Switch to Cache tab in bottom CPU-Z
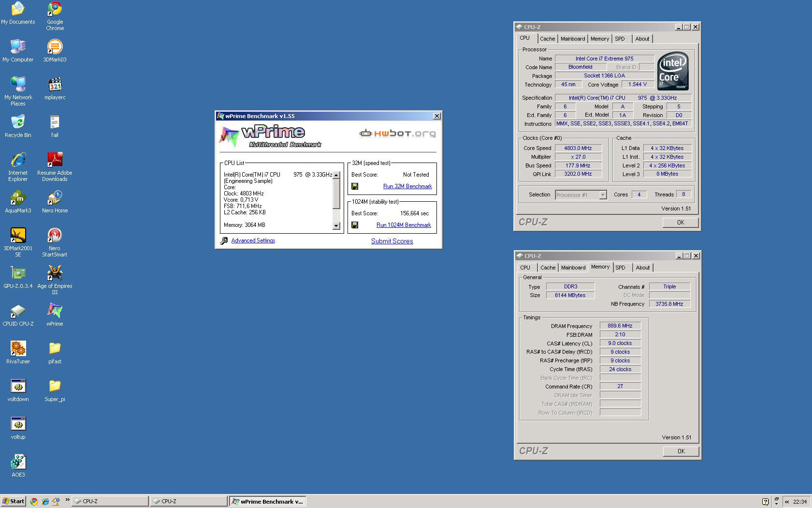This screenshot has width=812, height=508. pos(548,268)
